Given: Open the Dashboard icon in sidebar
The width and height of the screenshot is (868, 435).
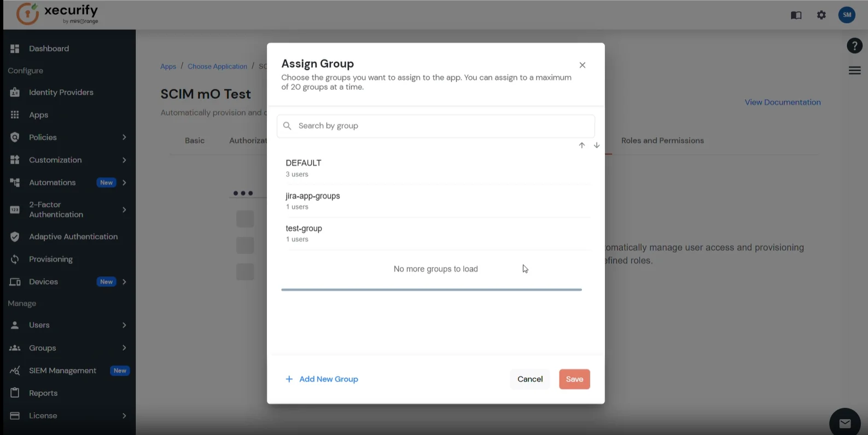Looking at the screenshot, I should (15, 49).
